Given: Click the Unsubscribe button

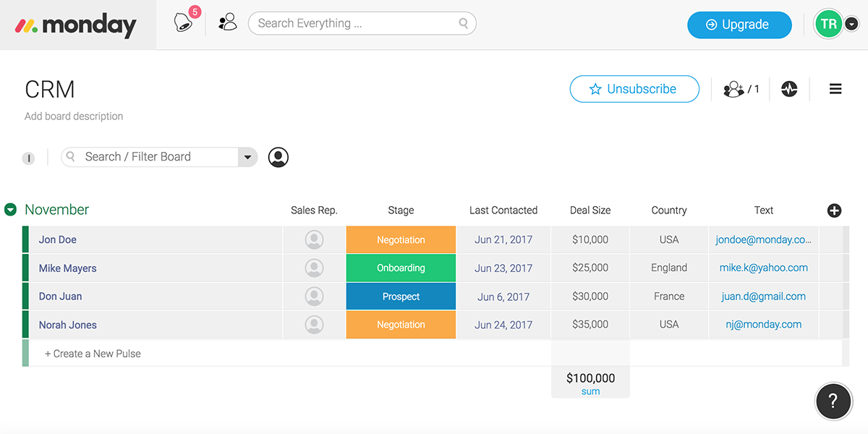Looking at the screenshot, I should click(634, 89).
